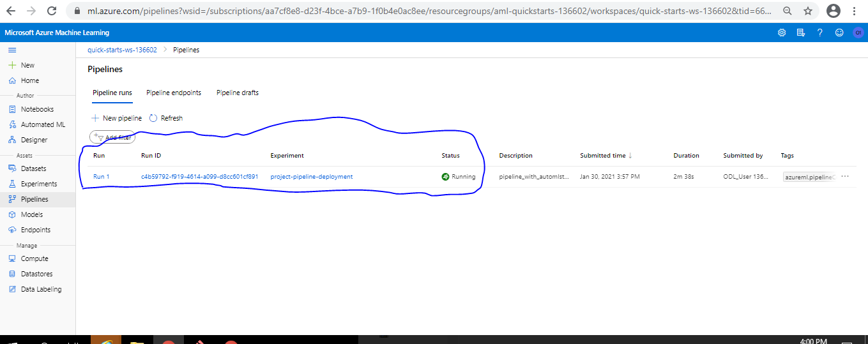The image size is (868, 344).
Task: Click the Pipelines icon in the sidebar
Action: click(12, 199)
